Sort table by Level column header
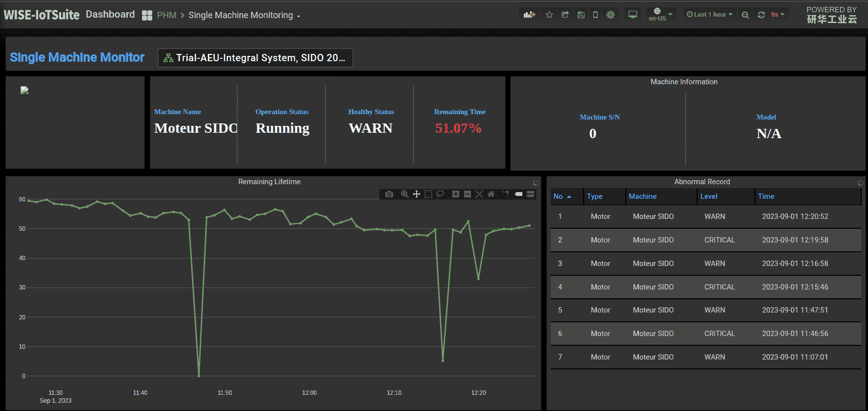Screen dimensions: 868x411 click(x=708, y=196)
